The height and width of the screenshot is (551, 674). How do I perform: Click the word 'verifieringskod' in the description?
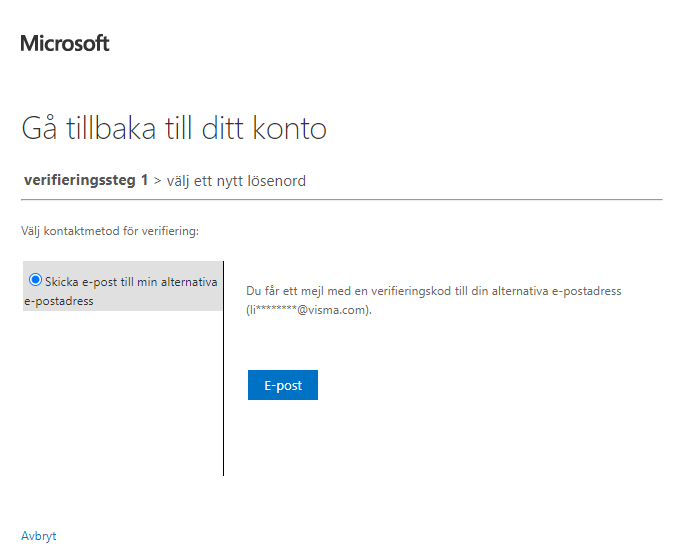pyautogui.click(x=411, y=291)
